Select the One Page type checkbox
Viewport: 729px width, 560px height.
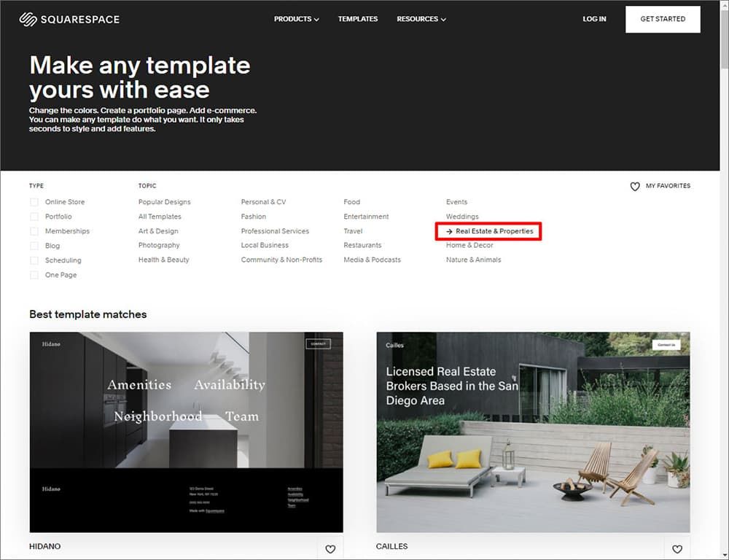(x=34, y=275)
